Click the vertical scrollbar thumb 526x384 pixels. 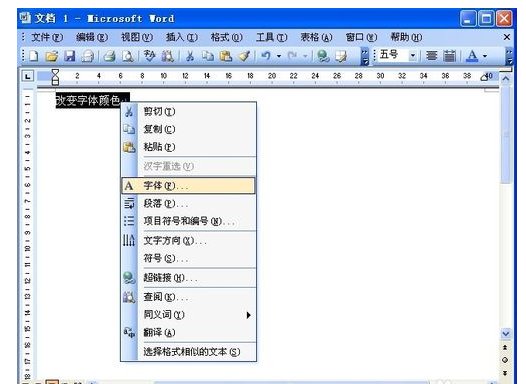[506, 134]
